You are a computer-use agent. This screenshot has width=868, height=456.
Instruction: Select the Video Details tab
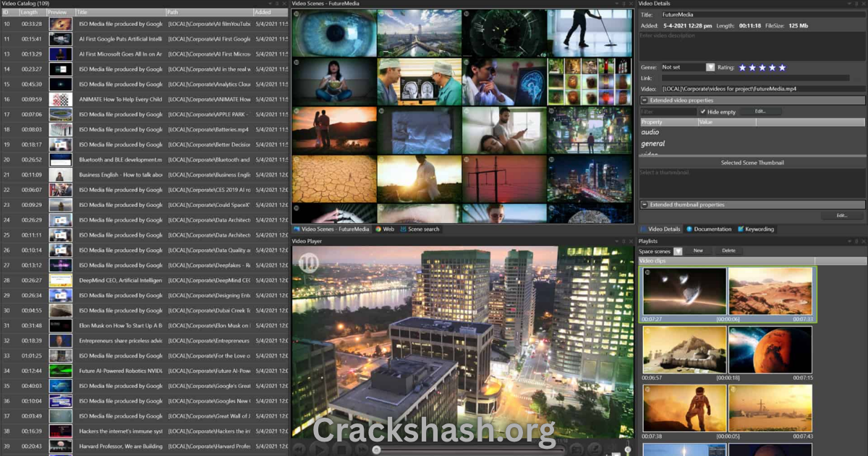[660, 229]
